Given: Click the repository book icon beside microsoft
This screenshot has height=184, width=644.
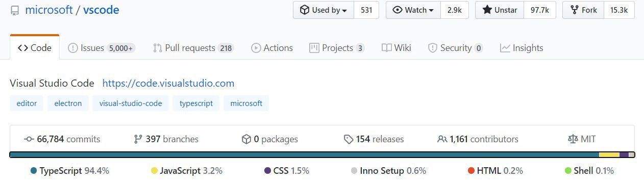Looking at the screenshot, I should tap(15, 10).
